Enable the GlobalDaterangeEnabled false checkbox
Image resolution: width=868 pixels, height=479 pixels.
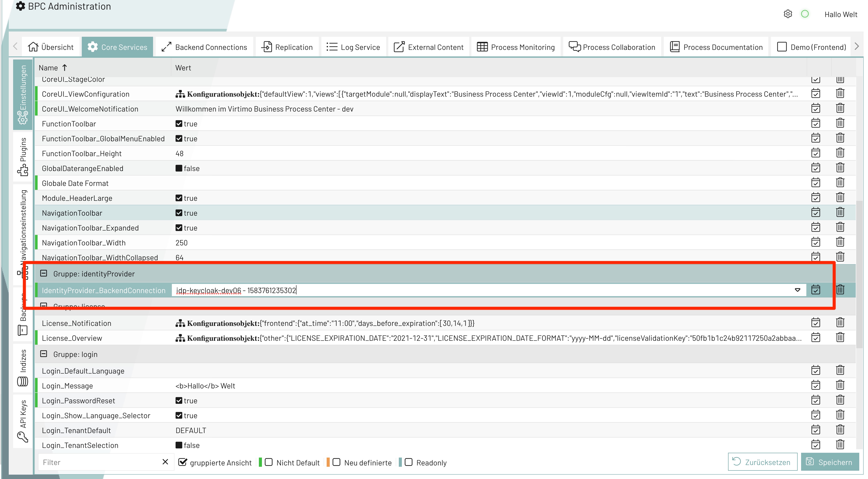(179, 168)
